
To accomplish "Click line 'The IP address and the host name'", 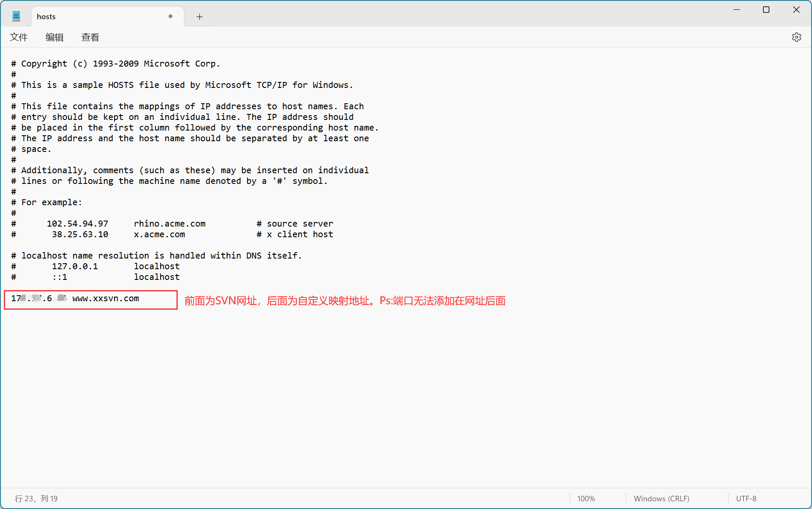I will pyautogui.click(x=190, y=138).
